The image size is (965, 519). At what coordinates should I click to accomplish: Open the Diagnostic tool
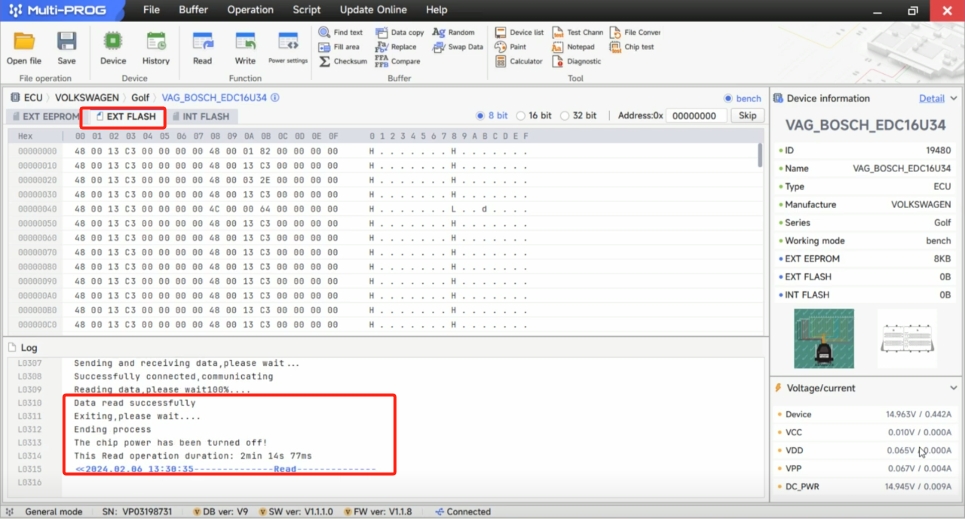pyautogui.click(x=577, y=62)
